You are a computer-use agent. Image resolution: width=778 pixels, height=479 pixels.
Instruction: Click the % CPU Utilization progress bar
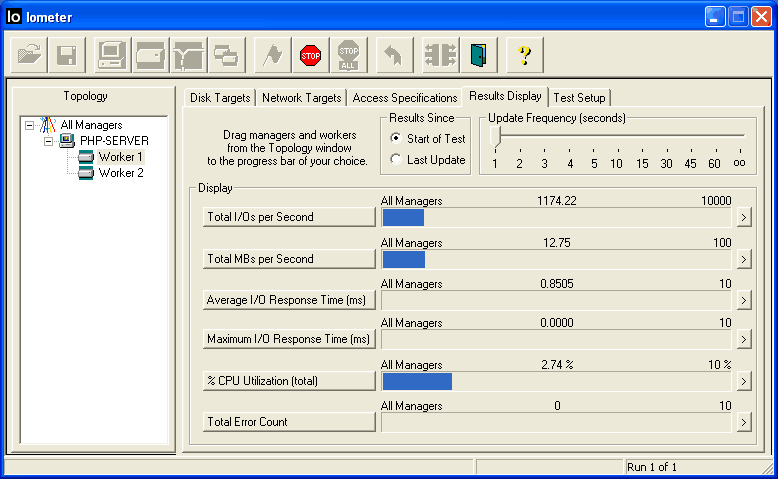point(556,381)
